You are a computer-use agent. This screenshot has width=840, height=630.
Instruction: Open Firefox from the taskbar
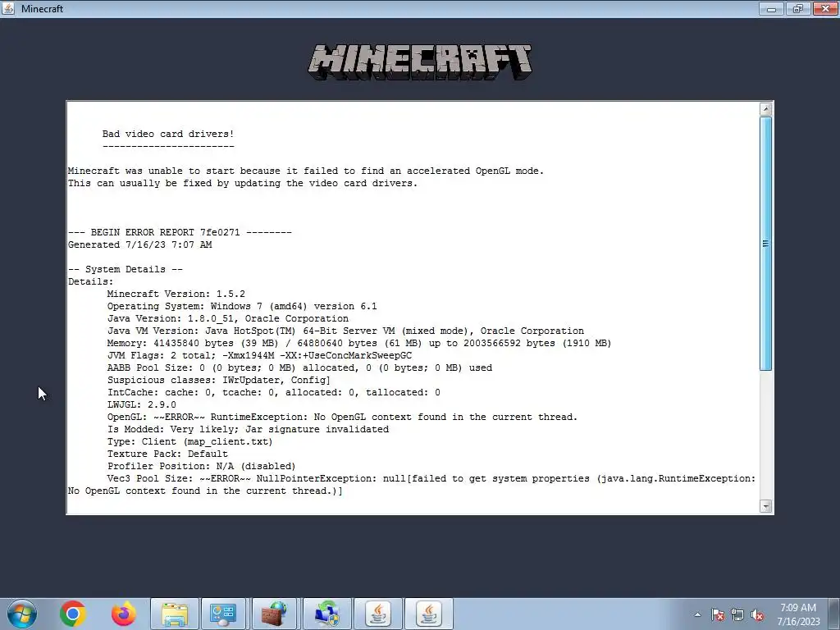tap(124, 614)
